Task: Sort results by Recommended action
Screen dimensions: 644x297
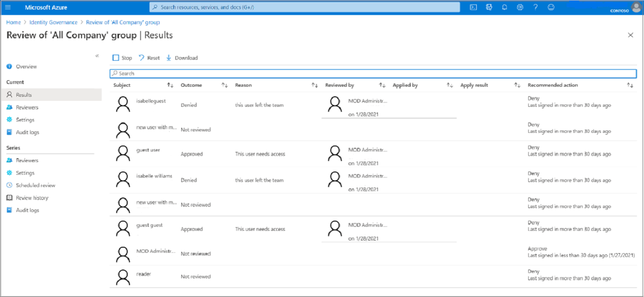Action: tap(630, 85)
